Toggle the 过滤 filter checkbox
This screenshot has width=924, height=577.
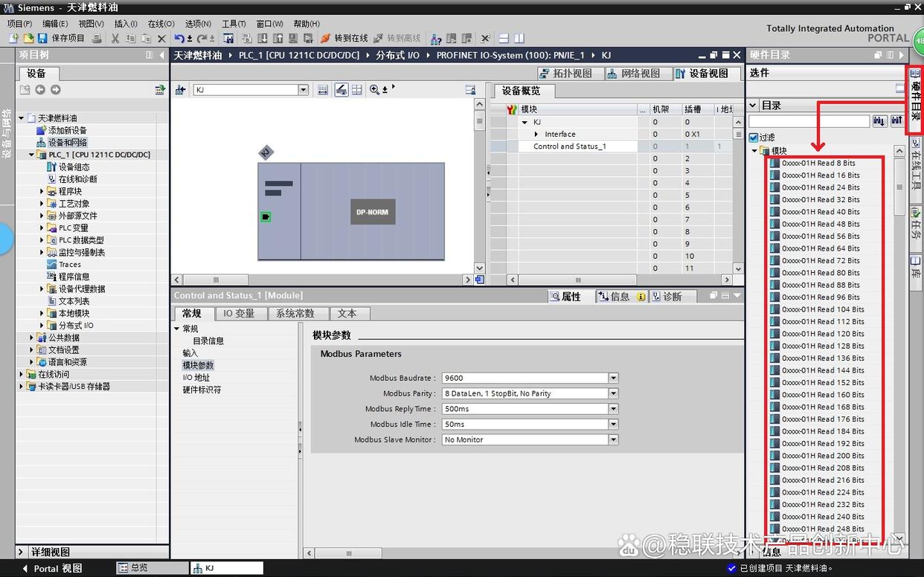754,138
